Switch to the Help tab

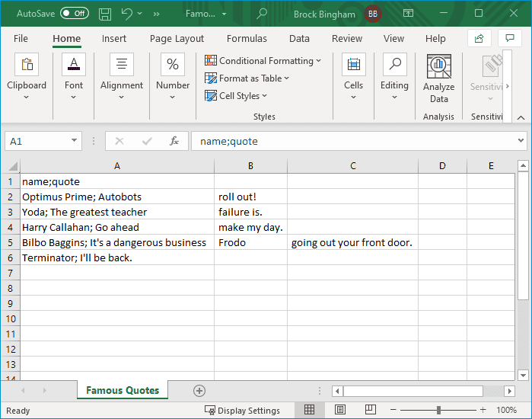click(435, 38)
